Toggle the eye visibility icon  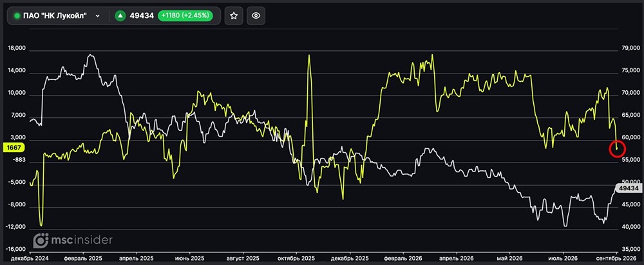tap(256, 15)
